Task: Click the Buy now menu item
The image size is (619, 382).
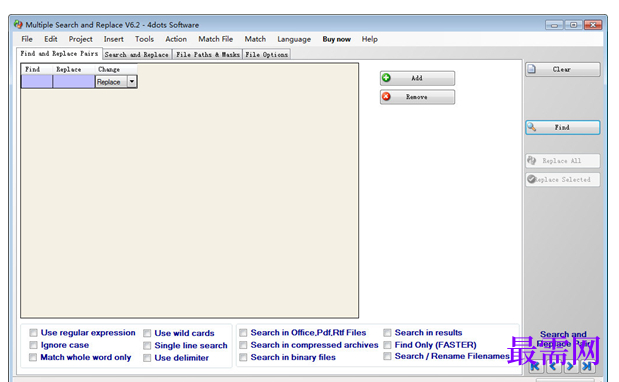Action: [x=336, y=39]
